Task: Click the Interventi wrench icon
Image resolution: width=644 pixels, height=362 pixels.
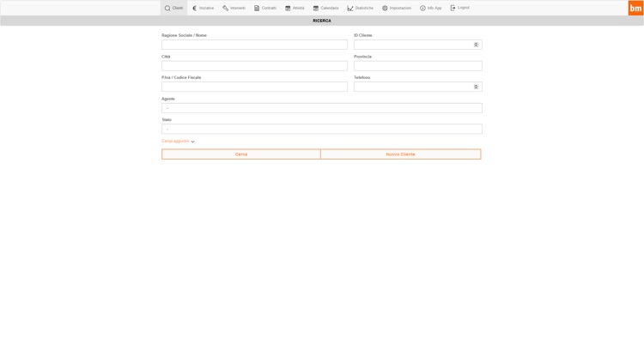Action: pos(226,9)
